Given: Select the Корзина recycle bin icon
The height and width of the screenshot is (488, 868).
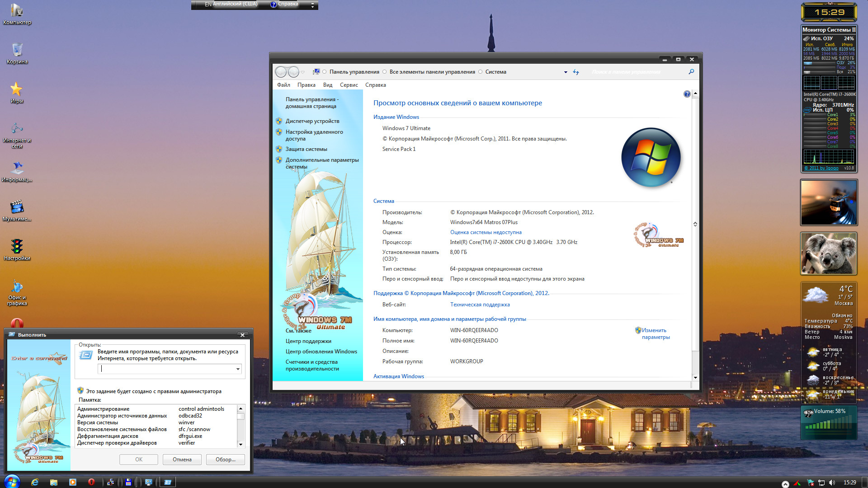Looking at the screenshot, I should 17,53.
